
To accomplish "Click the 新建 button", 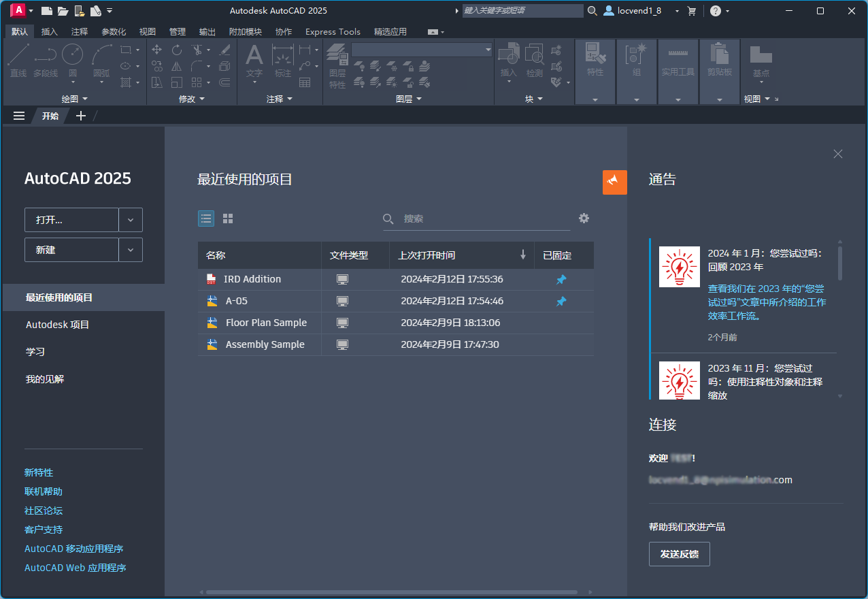I will [x=71, y=250].
